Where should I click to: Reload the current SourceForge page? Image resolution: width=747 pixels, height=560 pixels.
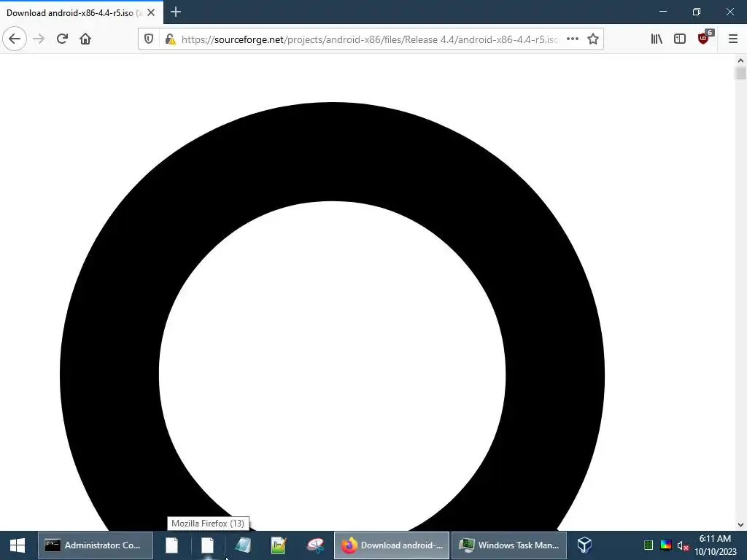click(62, 39)
